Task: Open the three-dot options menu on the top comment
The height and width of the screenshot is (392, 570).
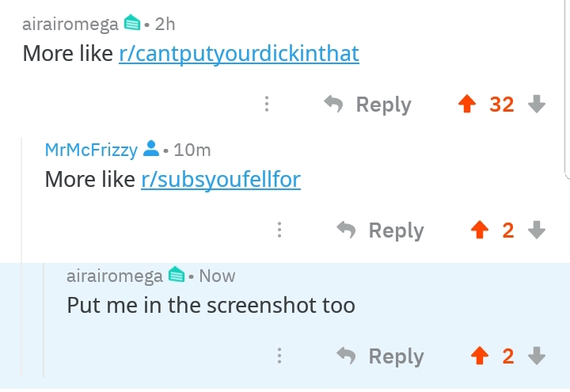Action: coord(267,104)
